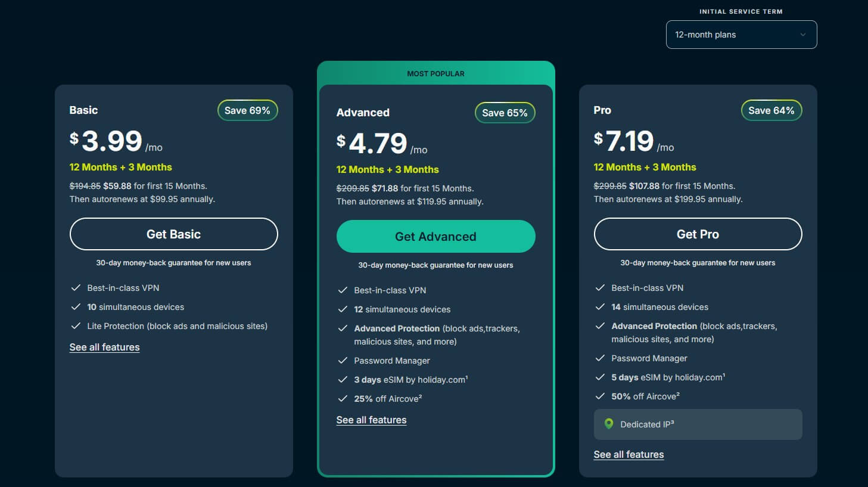Screen dimensions: 868x487
Task: Click the checkmark icon next to Best-in-class VPN in Basic
Action: pyautogui.click(x=76, y=287)
